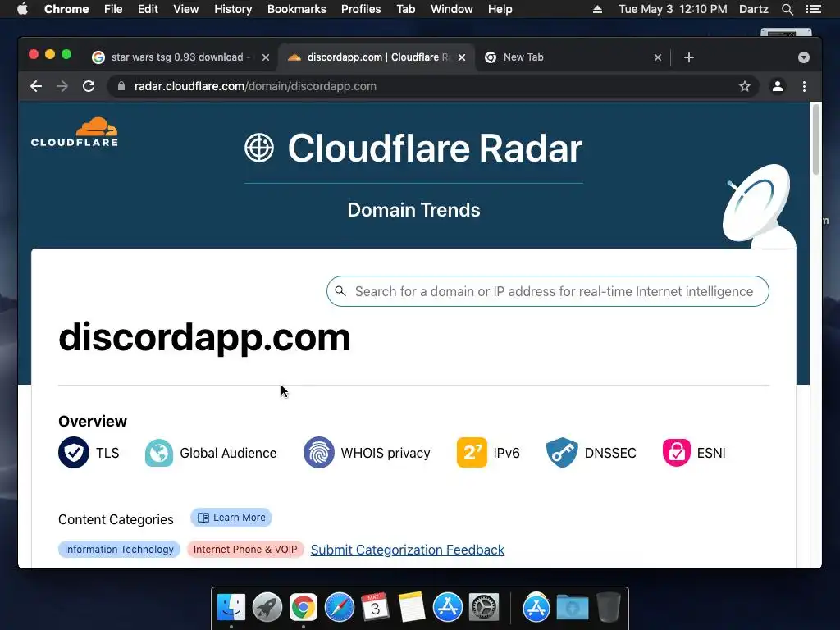This screenshot has height=630, width=840.
Task: Open Finder from the Dock
Action: click(231, 607)
